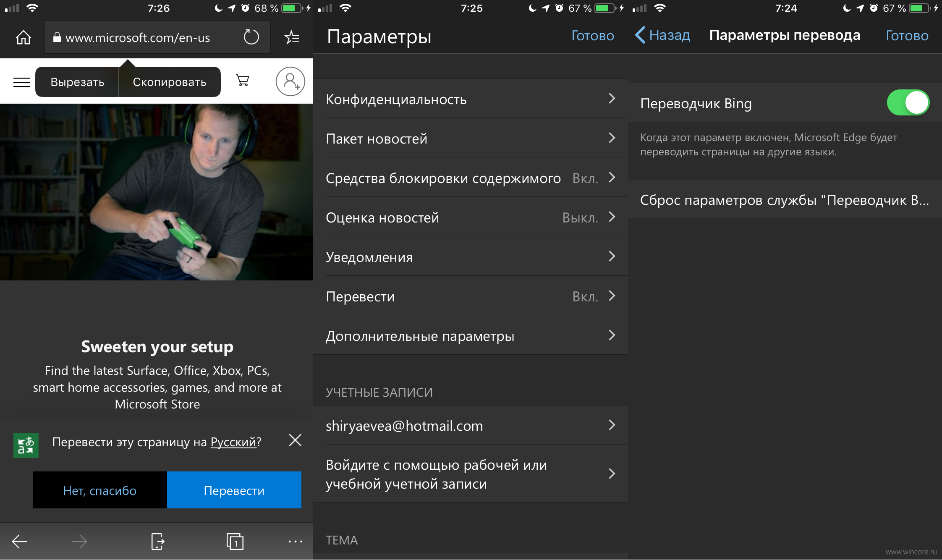
Task: Go forward with the right arrow
Action: (x=79, y=542)
